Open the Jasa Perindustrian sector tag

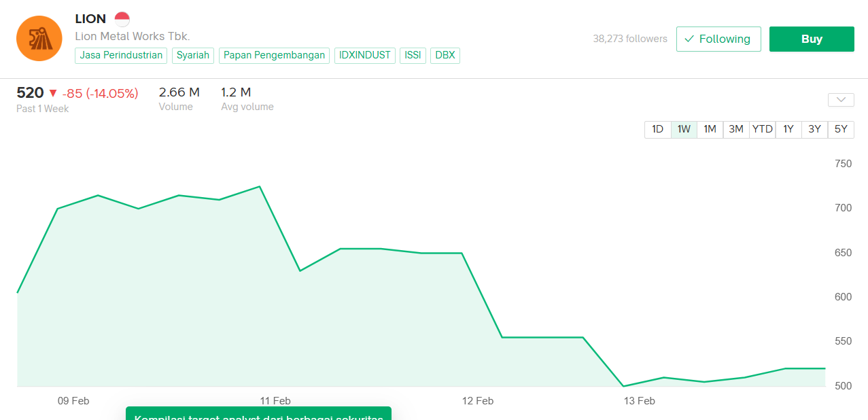121,56
